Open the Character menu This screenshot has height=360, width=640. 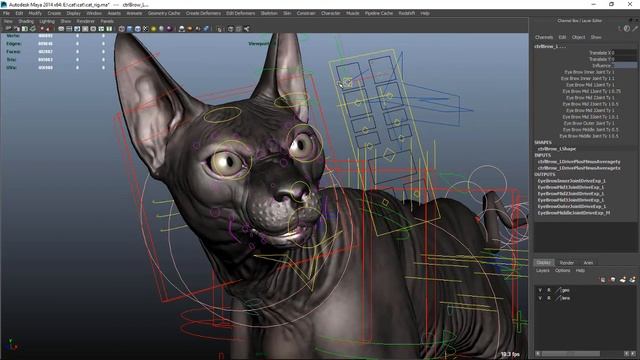pos(331,13)
